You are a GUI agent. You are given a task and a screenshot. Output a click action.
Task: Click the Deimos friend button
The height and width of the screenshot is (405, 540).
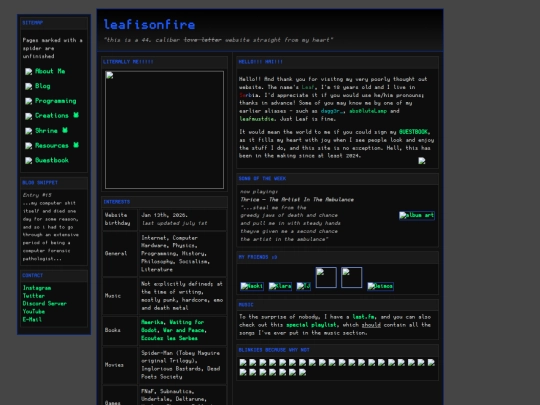(x=381, y=286)
